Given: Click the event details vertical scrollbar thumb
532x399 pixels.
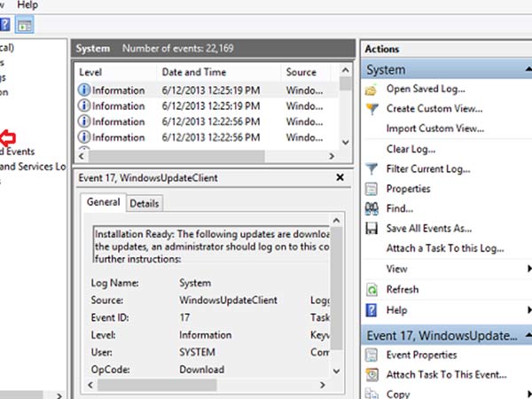Looking at the screenshot, I should coord(336,288).
